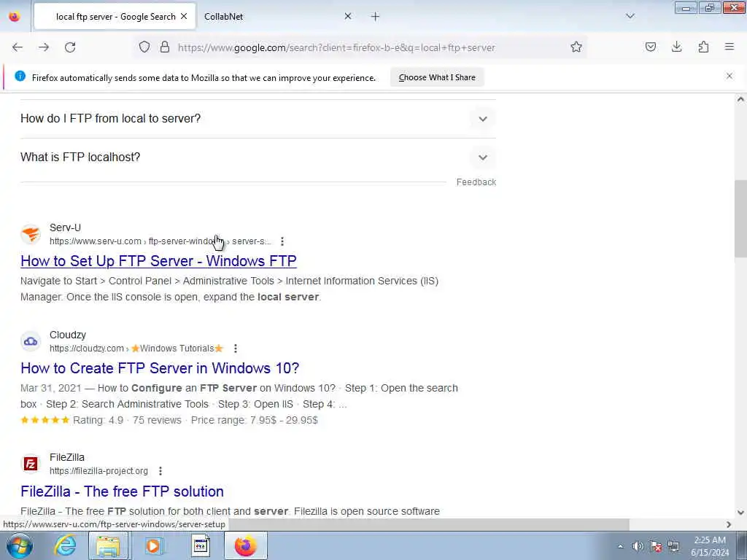The width and height of the screenshot is (747, 560).
Task: Open the Extensions menu
Action: (x=703, y=47)
